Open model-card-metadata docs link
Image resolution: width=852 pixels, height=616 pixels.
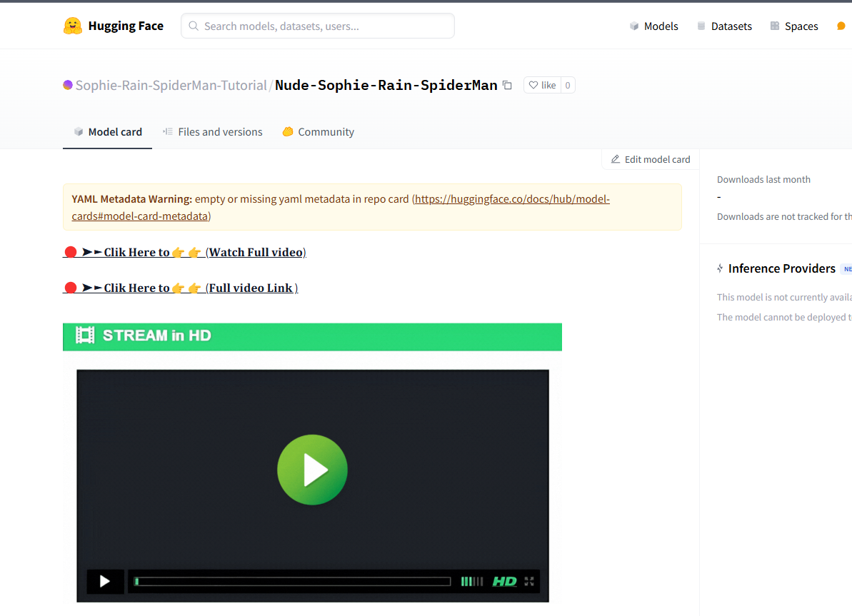pos(341,208)
